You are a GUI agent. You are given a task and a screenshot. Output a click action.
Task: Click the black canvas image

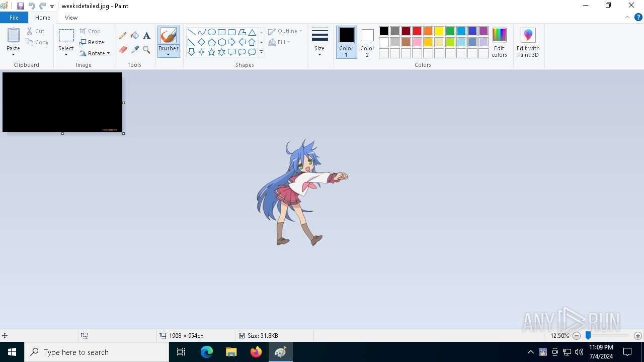point(62,103)
